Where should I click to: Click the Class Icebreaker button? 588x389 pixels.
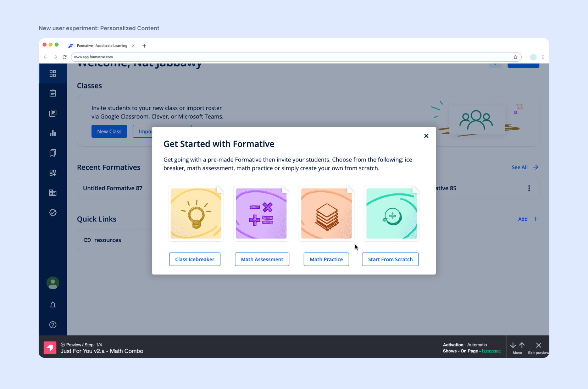195,259
